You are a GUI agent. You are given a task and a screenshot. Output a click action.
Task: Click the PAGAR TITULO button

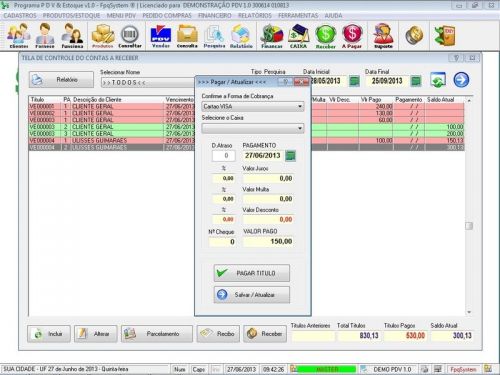[252, 273]
